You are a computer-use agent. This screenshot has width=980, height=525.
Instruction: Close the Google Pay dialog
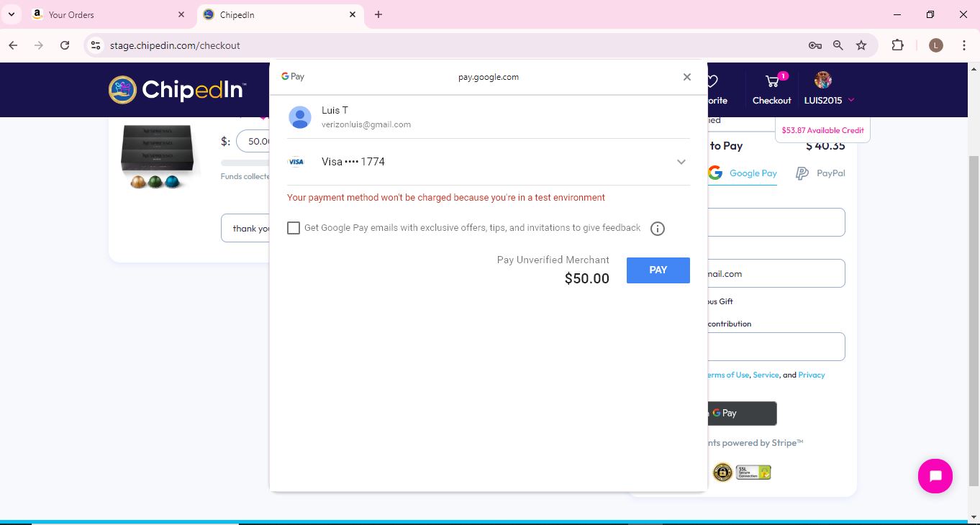(686, 77)
